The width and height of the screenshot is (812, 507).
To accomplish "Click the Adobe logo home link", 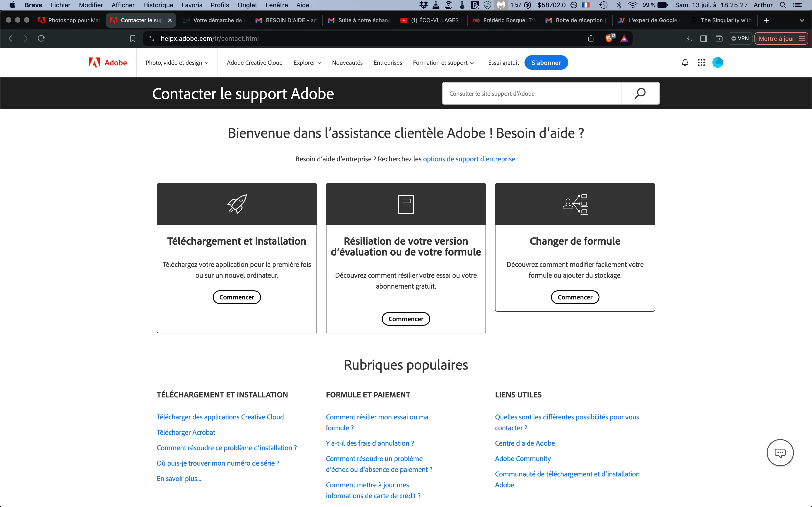I will (108, 63).
